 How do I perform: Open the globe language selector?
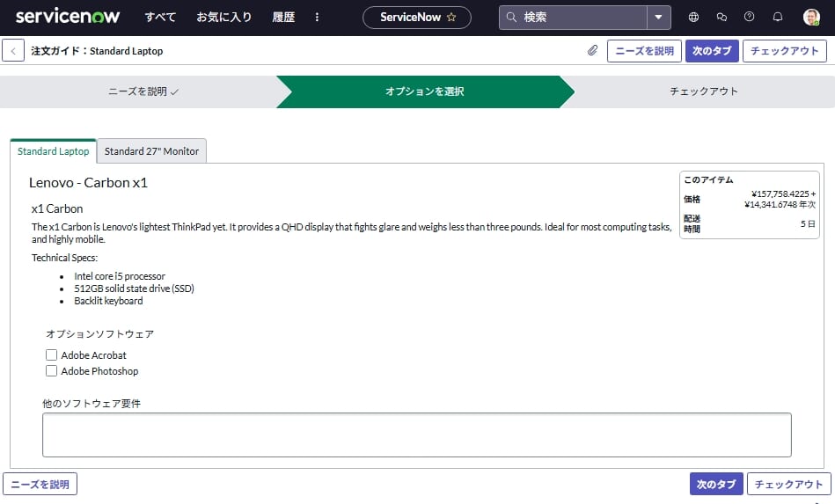(693, 17)
